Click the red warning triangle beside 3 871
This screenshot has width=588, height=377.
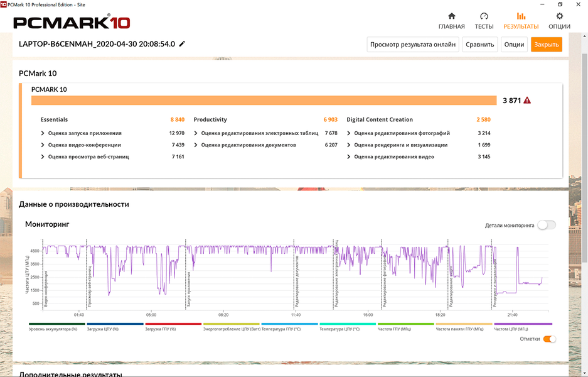point(527,101)
